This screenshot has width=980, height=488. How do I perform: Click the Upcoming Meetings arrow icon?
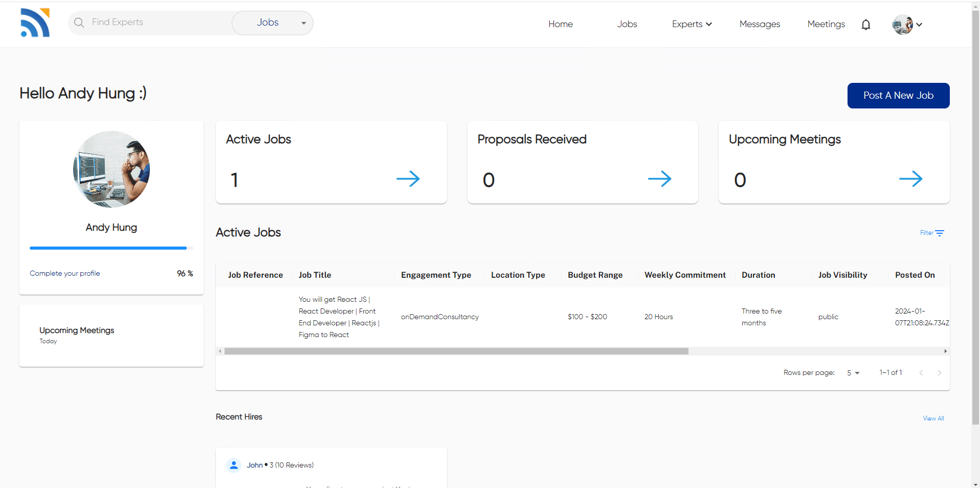[x=910, y=179]
